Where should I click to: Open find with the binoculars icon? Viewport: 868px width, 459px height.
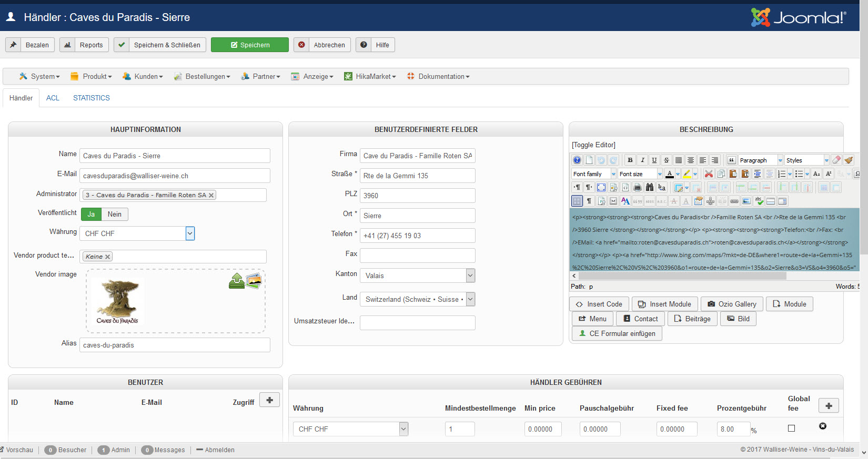point(650,187)
